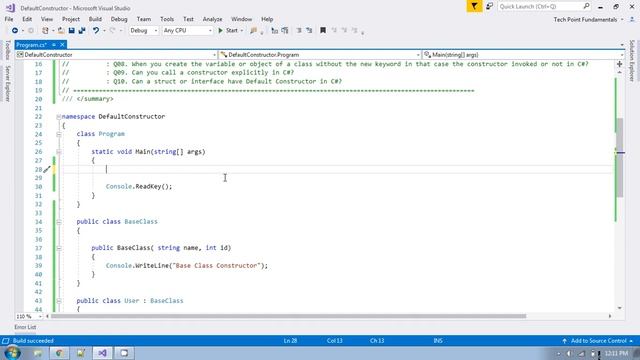Viewport: 640px width, 360px height.
Task: Open the View menu
Action: tap(47, 19)
